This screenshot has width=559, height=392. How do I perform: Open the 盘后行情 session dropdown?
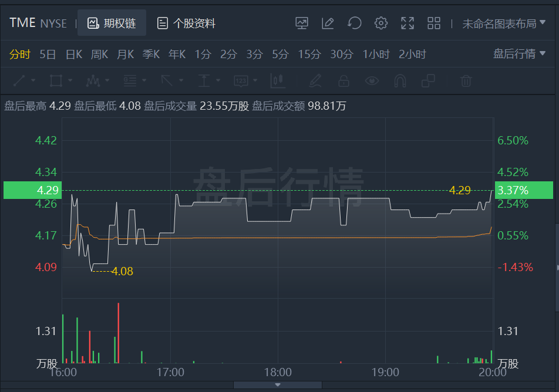coord(519,53)
